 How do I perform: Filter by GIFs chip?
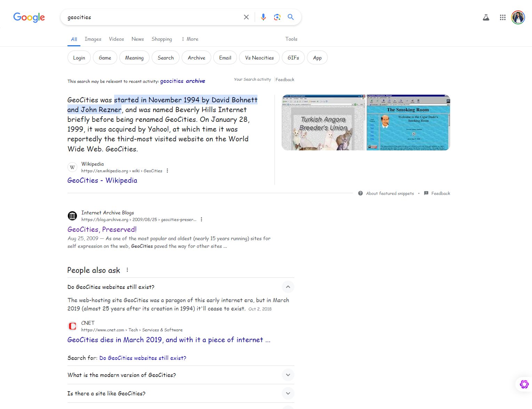pyautogui.click(x=293, y=58)
